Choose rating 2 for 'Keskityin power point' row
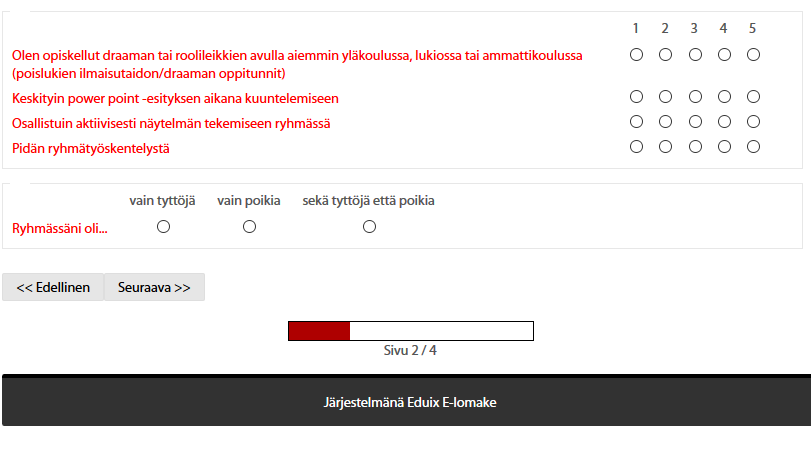 pos(665,97)
